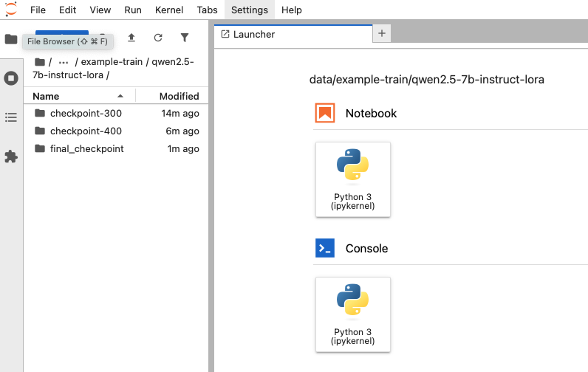Select the Launcher tab
The height and width of the screenshot is (372, 588).
pos(254,34)
